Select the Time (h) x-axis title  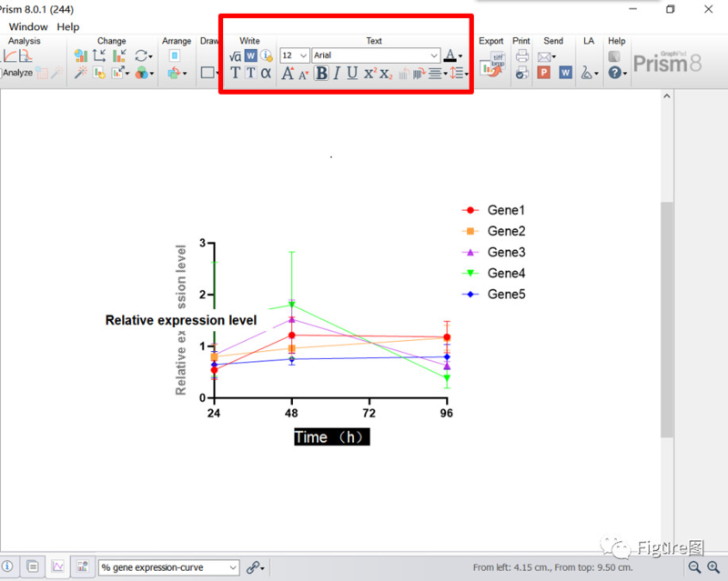click(x=331, y=437)
